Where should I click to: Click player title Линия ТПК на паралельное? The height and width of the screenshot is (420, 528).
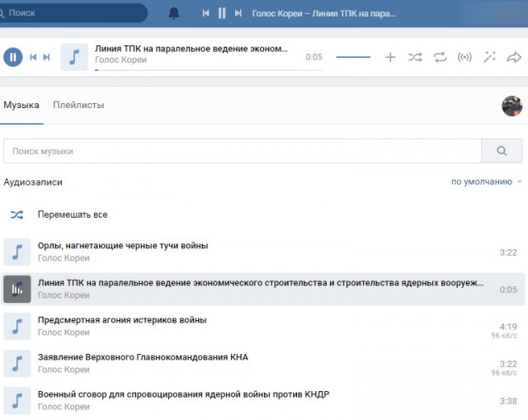[x=191, y=49]
